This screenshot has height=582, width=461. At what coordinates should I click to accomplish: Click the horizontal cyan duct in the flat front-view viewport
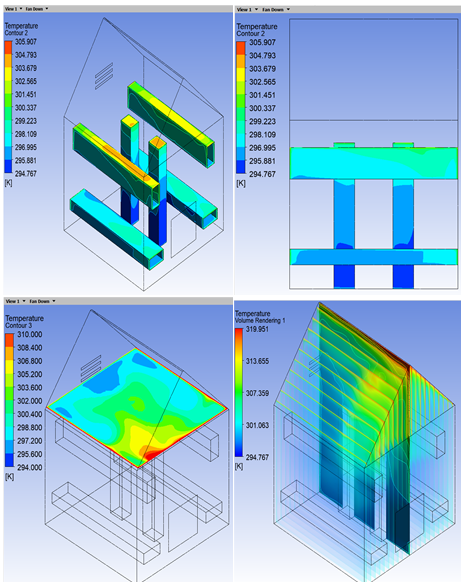374,163
